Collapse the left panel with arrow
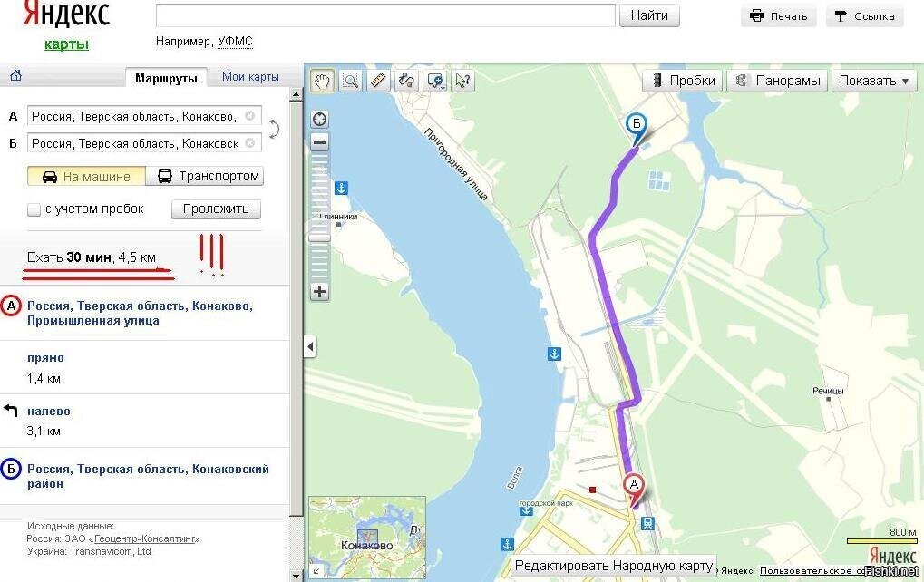This screenshot has height=582, width=924. point(310,346)
